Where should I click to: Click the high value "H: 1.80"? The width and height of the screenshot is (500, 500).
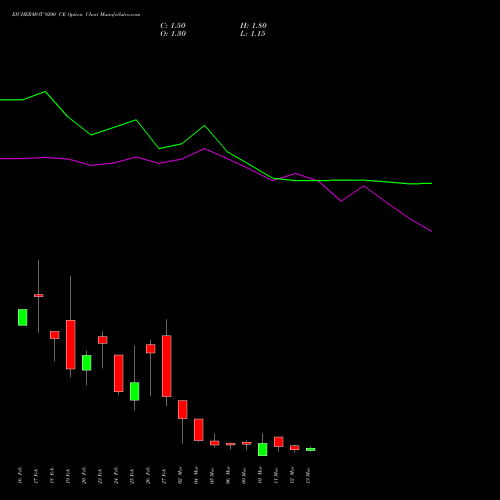click(253, 26)
